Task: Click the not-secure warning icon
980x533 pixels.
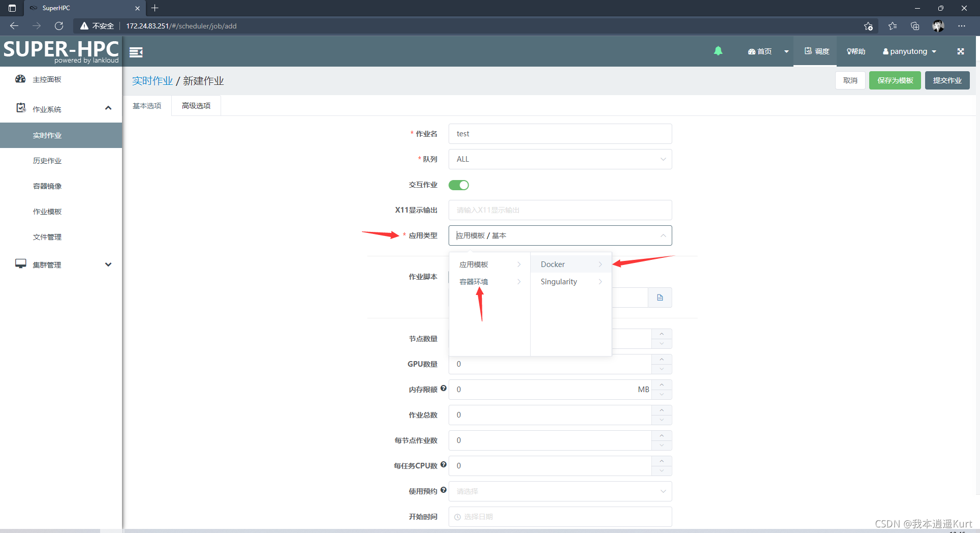Action: click(84, 26)
